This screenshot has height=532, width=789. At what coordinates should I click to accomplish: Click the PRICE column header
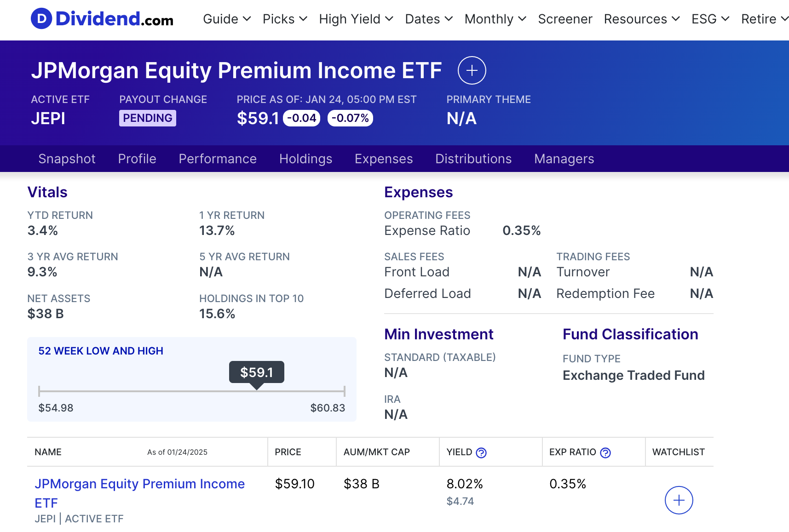[x=288, y=452]
